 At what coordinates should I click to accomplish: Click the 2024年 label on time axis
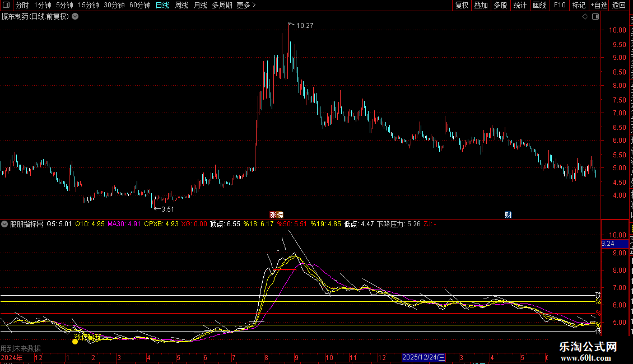coord(12,357)
